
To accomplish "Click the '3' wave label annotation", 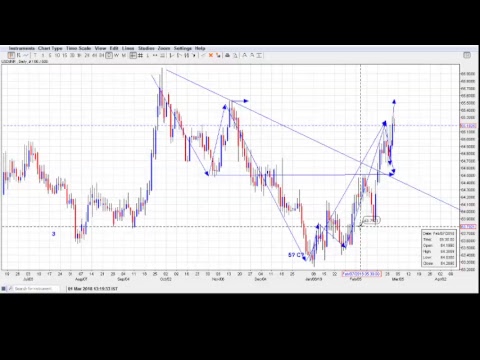I will click(x=53, y=234).
